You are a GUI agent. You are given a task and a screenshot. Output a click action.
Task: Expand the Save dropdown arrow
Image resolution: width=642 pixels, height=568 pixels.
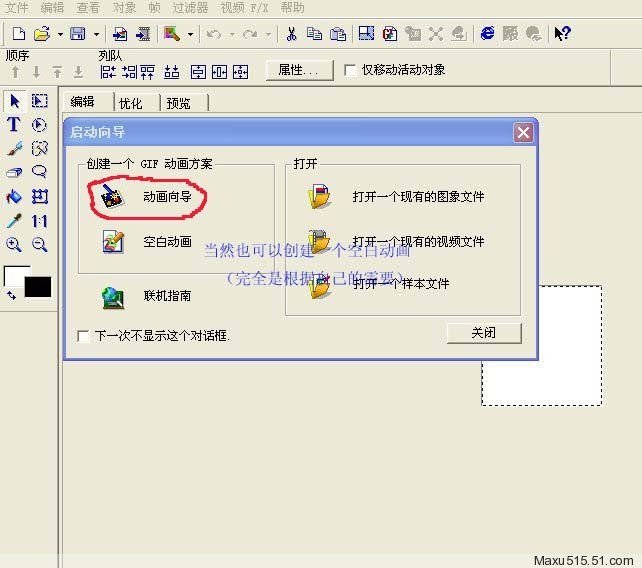tap(96, 34)
